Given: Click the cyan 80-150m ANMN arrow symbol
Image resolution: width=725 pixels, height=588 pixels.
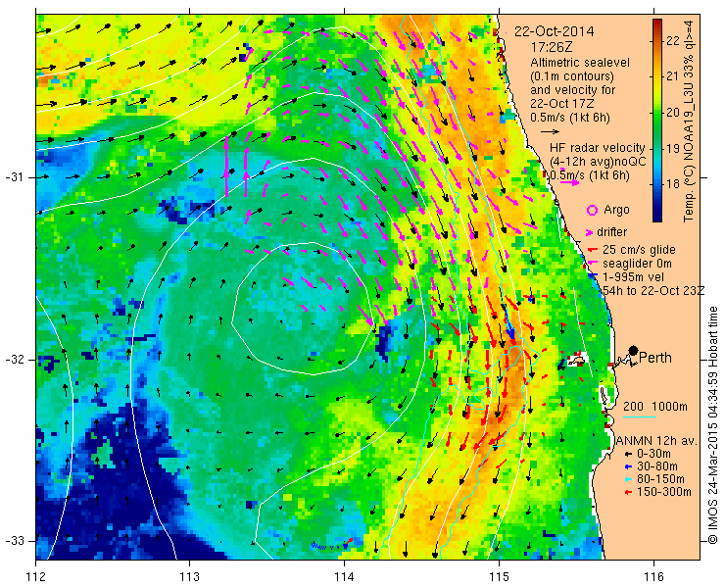Looking at the screenshot, I should (x=628, y=479).
